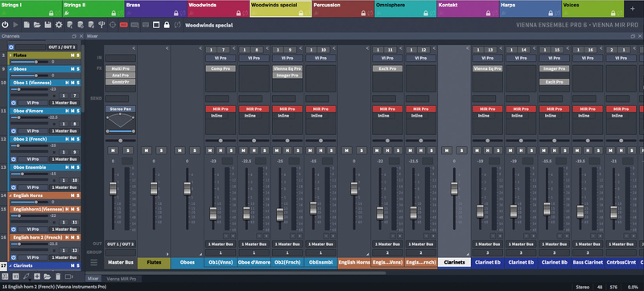Expand the Flutes folder in channel list
This screenshot has height=291, width=644.
click(10, 55)
